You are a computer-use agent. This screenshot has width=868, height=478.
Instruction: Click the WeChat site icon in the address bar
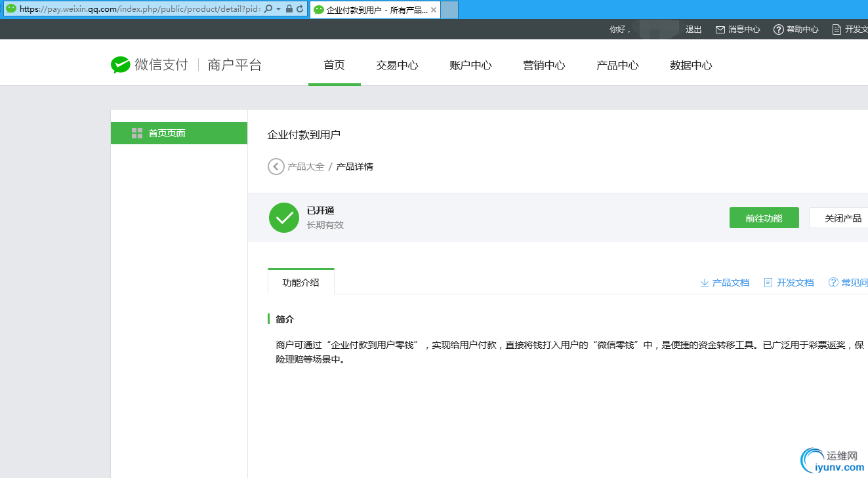tap(11, 9)
